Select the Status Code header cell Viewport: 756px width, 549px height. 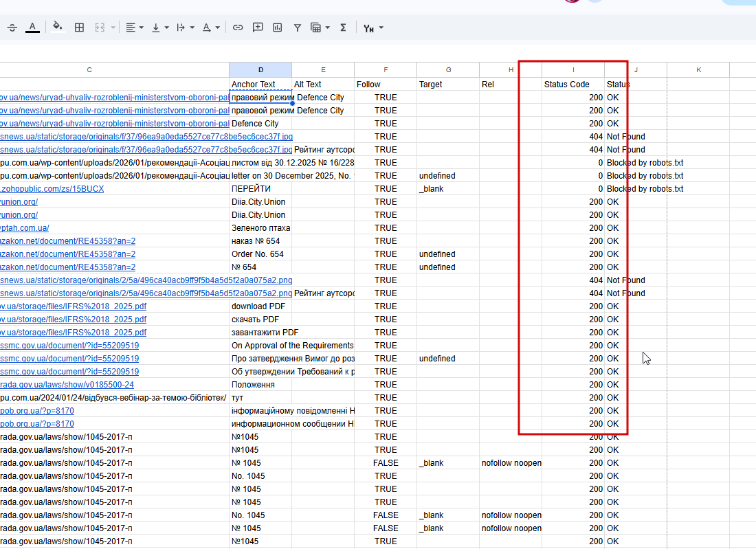click(x=572, y=85)
